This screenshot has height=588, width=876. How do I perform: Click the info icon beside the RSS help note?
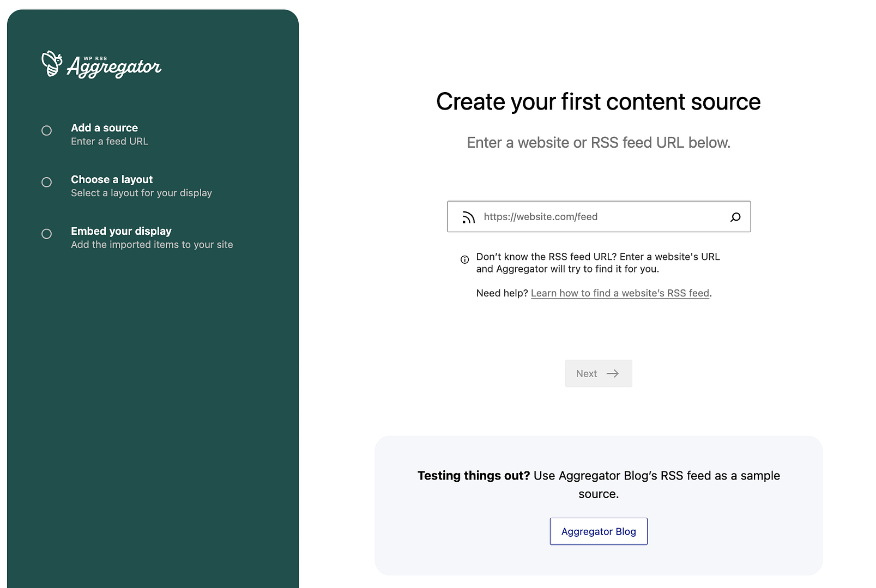(x=464, y=259)
